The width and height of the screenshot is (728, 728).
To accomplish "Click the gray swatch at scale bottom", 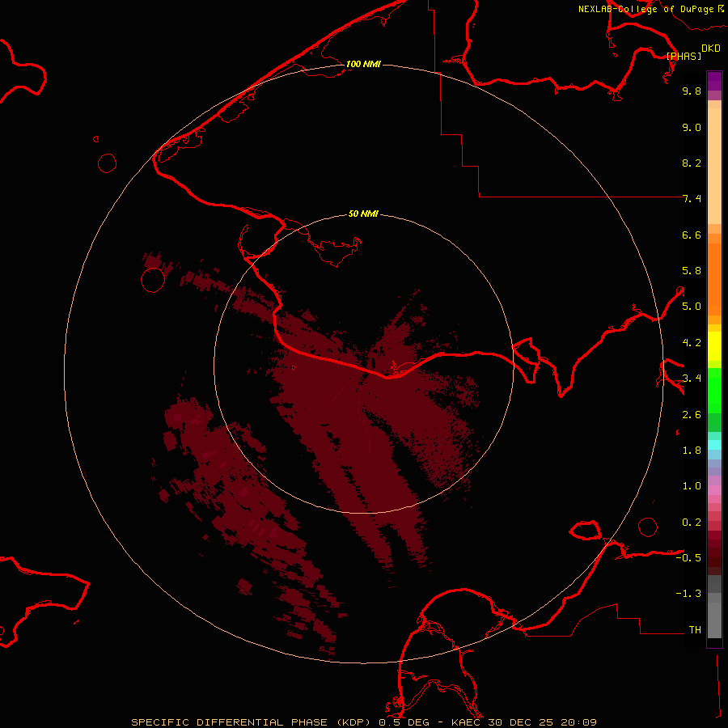I will coord(714,620).
